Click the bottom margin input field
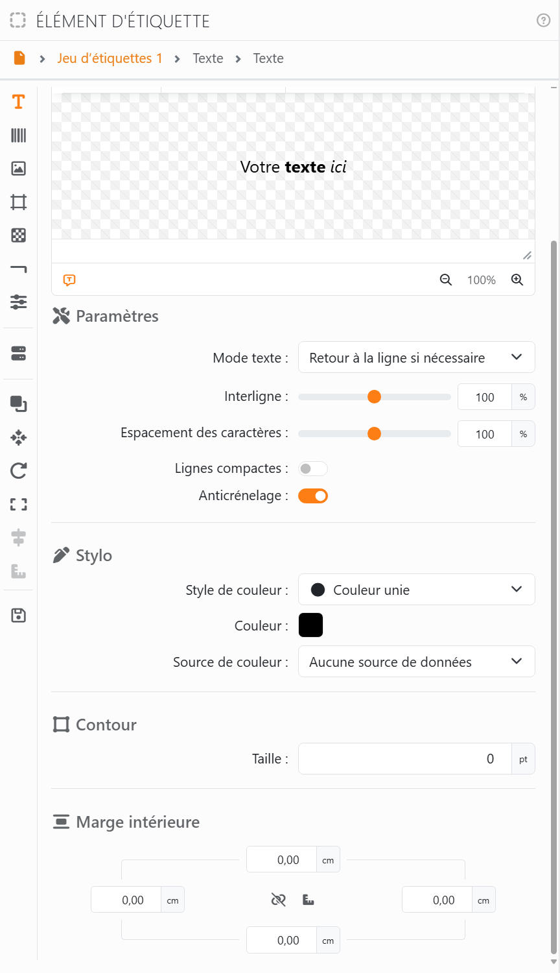The width and height of the screenshot is (560, 973). coord(281,940)
